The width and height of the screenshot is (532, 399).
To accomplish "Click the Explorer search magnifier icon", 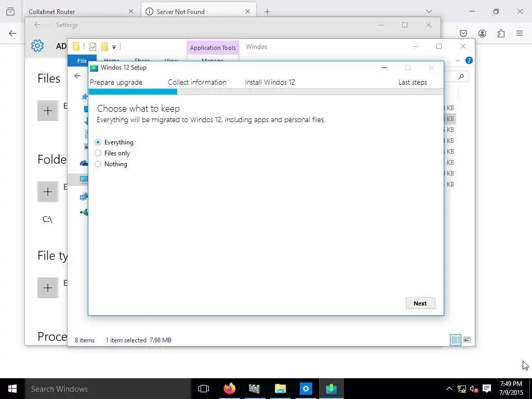I will 461,77.
